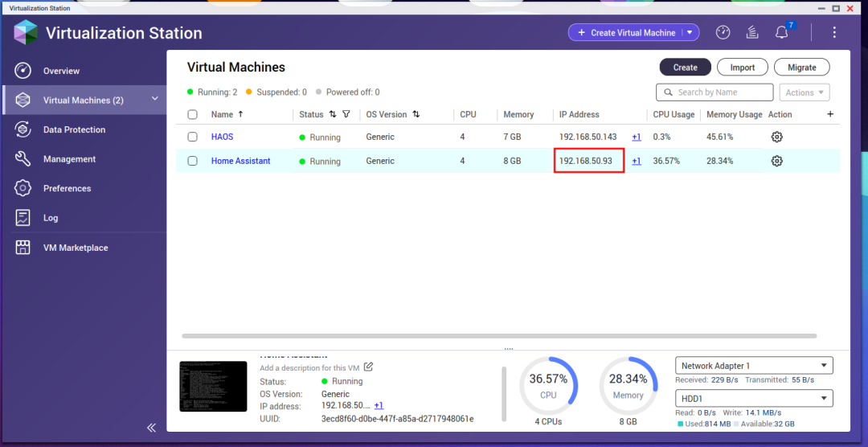The width and height of the screenshot is (868, 447).
Task: Open the Actions dropdown
Action: click(805, 92)
